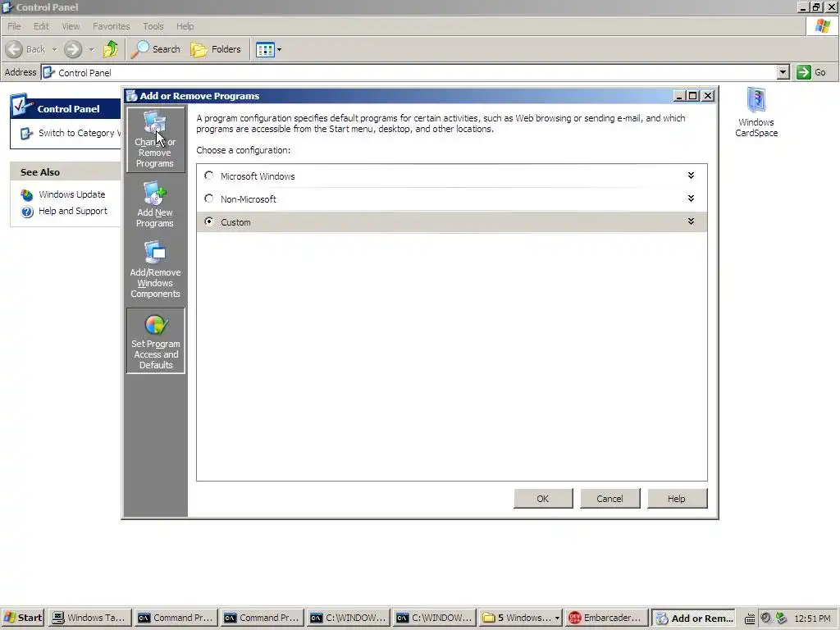Viewport: 840px width, 630px height.
Task: Open the Windows CardSpace icon
Action: (x=756, y=112)
